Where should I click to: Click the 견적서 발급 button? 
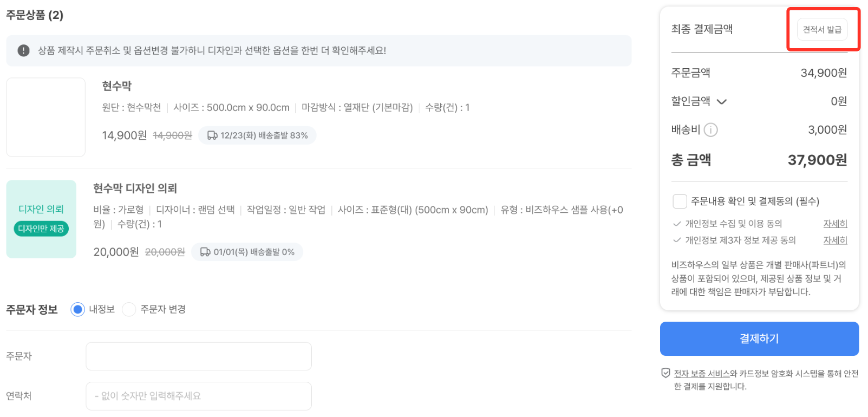pos(821,30)
